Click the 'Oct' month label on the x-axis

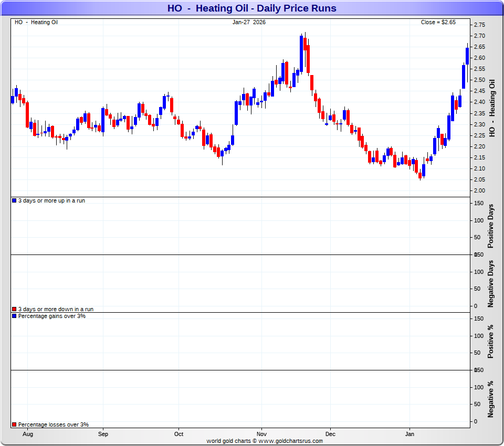(x=179, y=434)
